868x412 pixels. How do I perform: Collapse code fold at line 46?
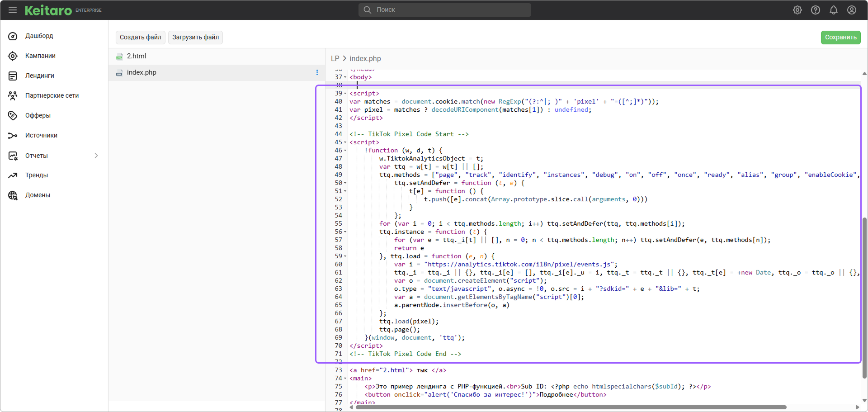(x=345, y=151)
